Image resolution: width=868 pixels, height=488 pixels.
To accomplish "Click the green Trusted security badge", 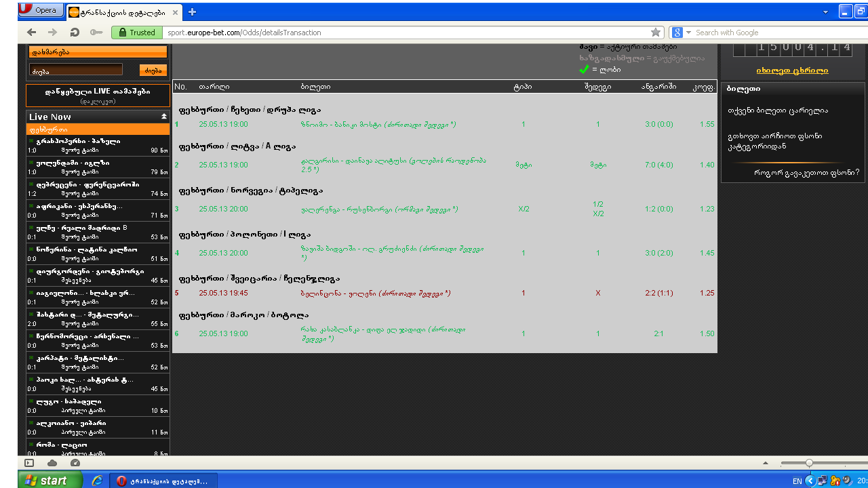I will point(136,33).
